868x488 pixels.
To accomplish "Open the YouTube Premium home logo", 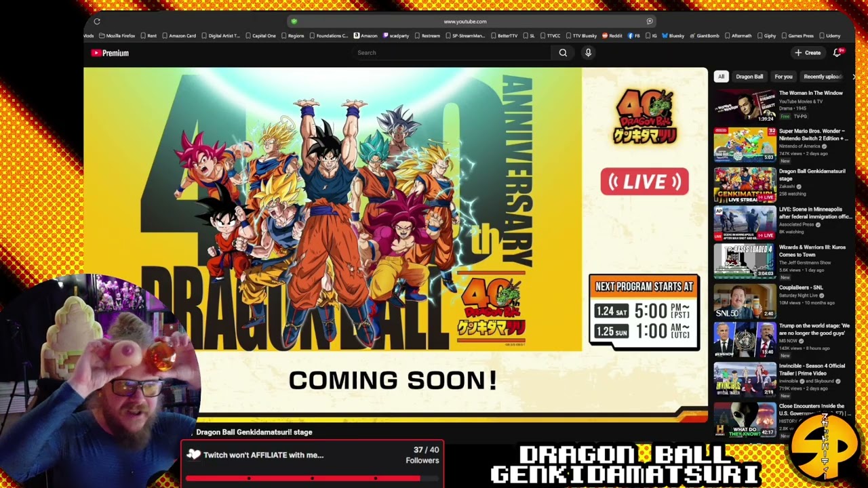I will 110,53.
